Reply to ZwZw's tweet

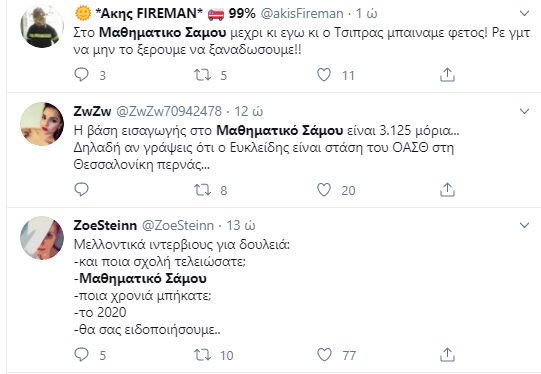click(x=81, y=189)
